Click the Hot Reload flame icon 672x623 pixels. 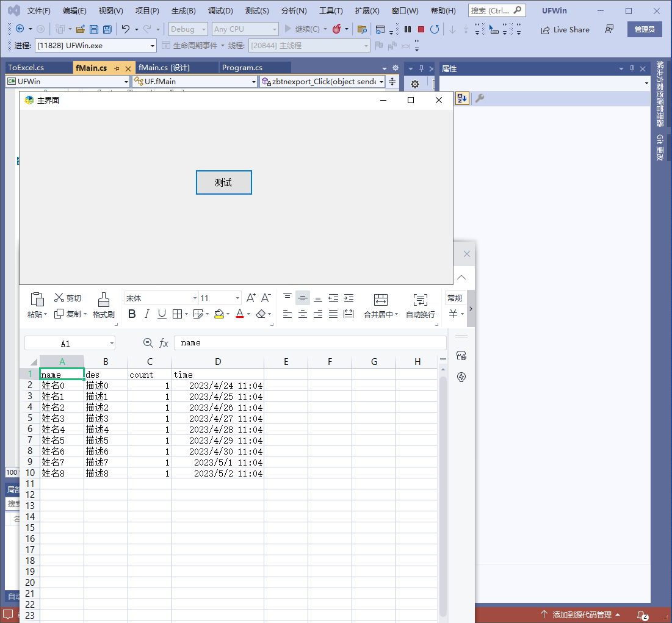point(337,29)
